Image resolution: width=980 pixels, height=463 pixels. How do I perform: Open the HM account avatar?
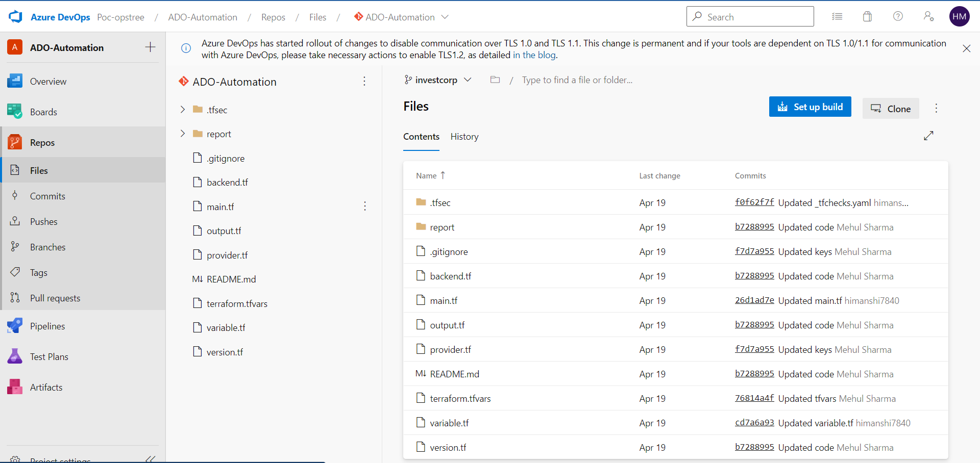click(x=959, y=16)
